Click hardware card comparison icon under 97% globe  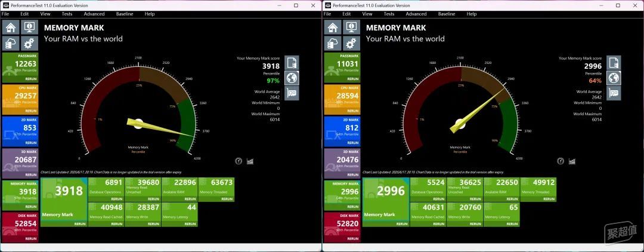coord(292,93)
